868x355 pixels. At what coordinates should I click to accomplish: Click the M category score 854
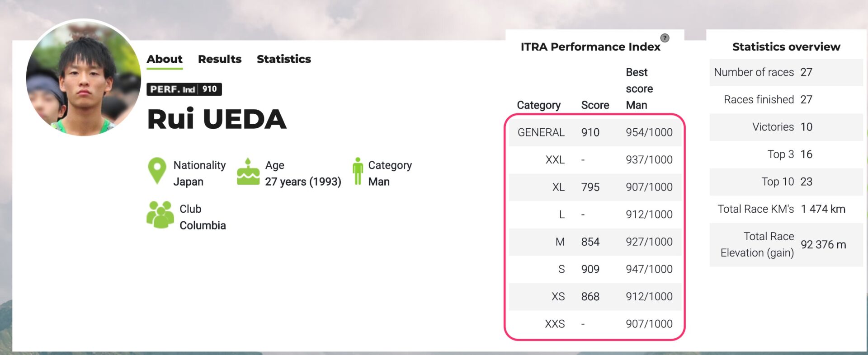point(590,242)
